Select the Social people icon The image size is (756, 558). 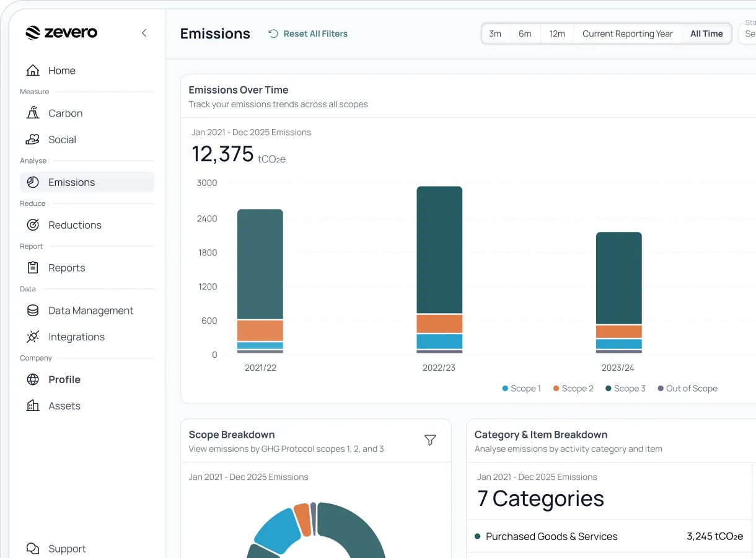(x=33, y=139)
